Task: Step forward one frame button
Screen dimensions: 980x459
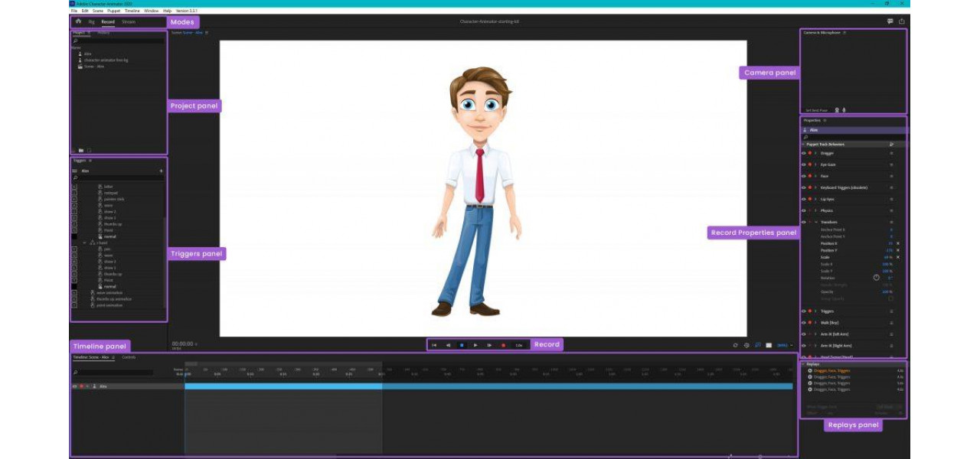Action: (x=489, y=345)
